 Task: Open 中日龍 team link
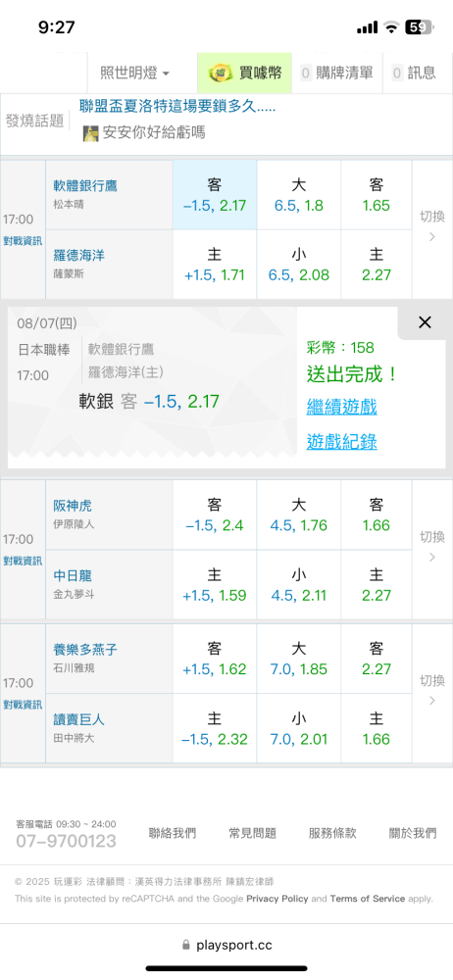pos(73,575)
